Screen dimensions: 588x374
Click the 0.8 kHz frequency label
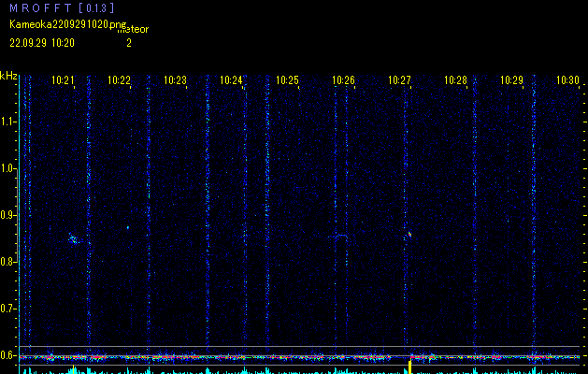(7, 262)
